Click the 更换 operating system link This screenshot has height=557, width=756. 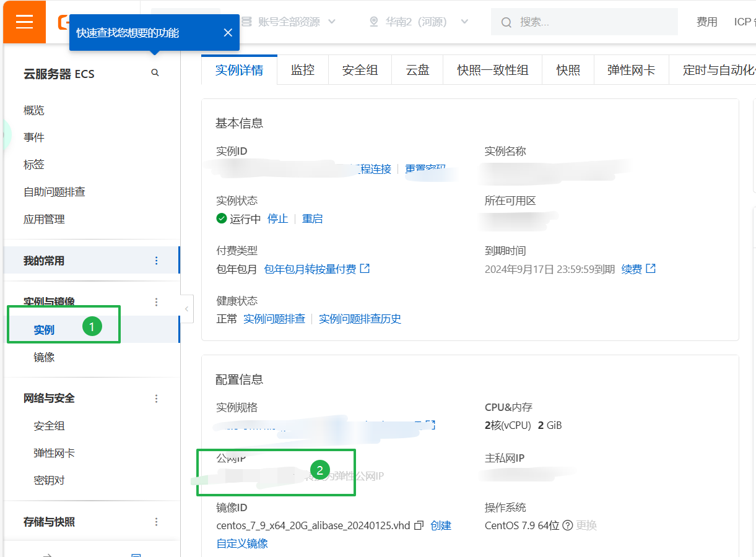(586, 525)
